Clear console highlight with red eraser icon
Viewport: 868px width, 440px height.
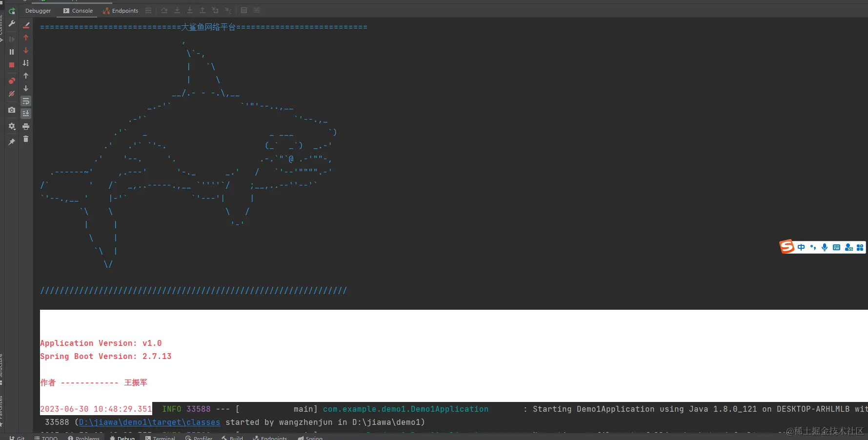(26, 25)
